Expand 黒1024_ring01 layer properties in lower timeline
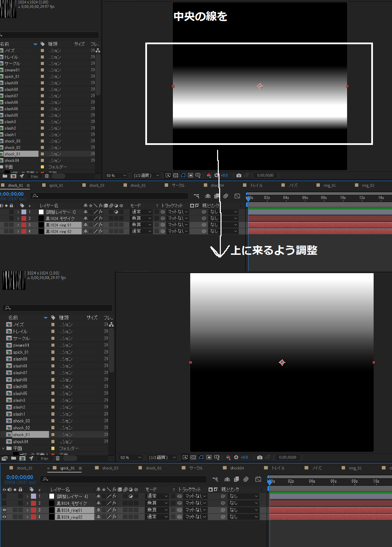The width and height of the screenshot is (392, 547). point(27,510)
